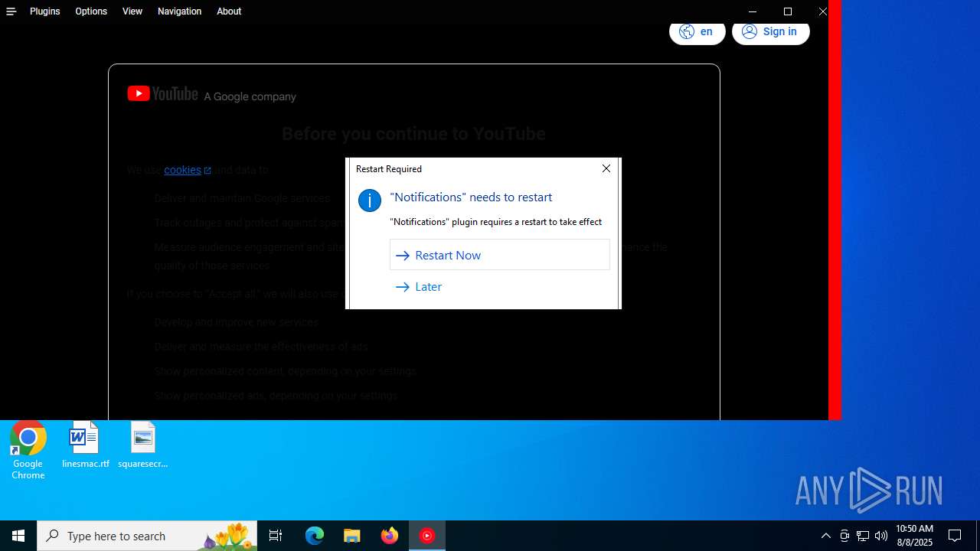This screenshot has width=980, height=551.
Task: Click the Sign in button
Action: (770, 31)
